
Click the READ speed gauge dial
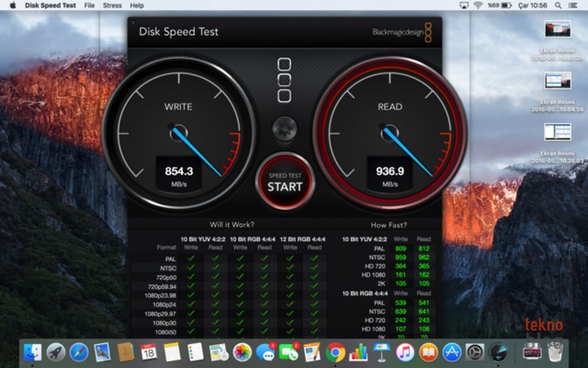tap(390, 133)
